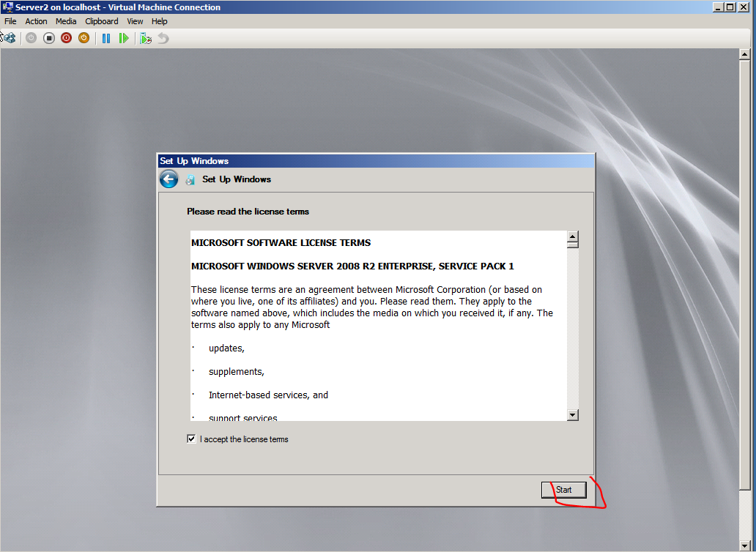Click the greyed-out Start VM power icon
Viewport: 756px width, 552px height.
(31, 38)
